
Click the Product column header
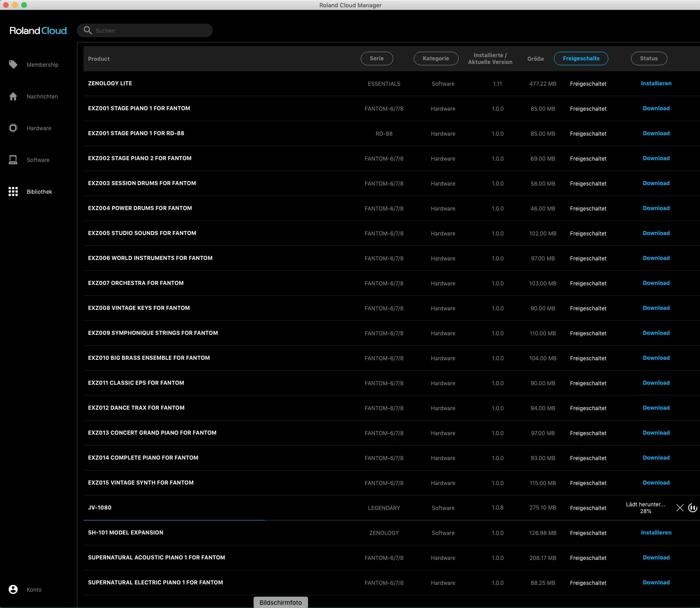pos(99,59)
